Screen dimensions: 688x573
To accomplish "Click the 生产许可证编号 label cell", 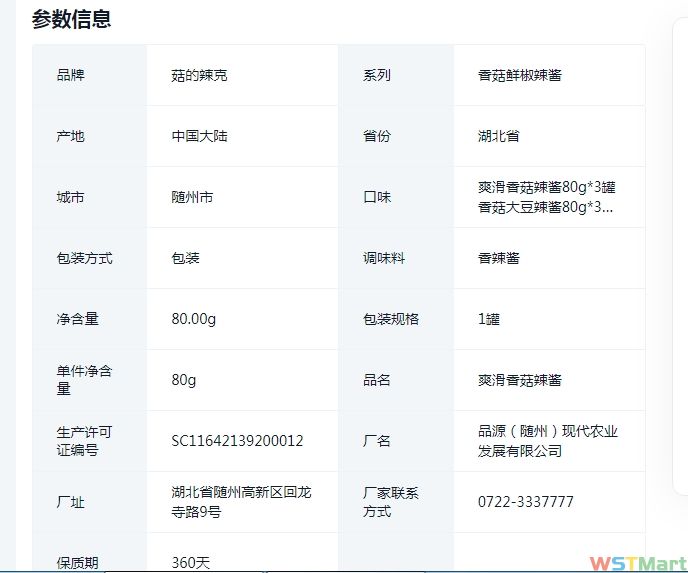I will click(85, 441).
